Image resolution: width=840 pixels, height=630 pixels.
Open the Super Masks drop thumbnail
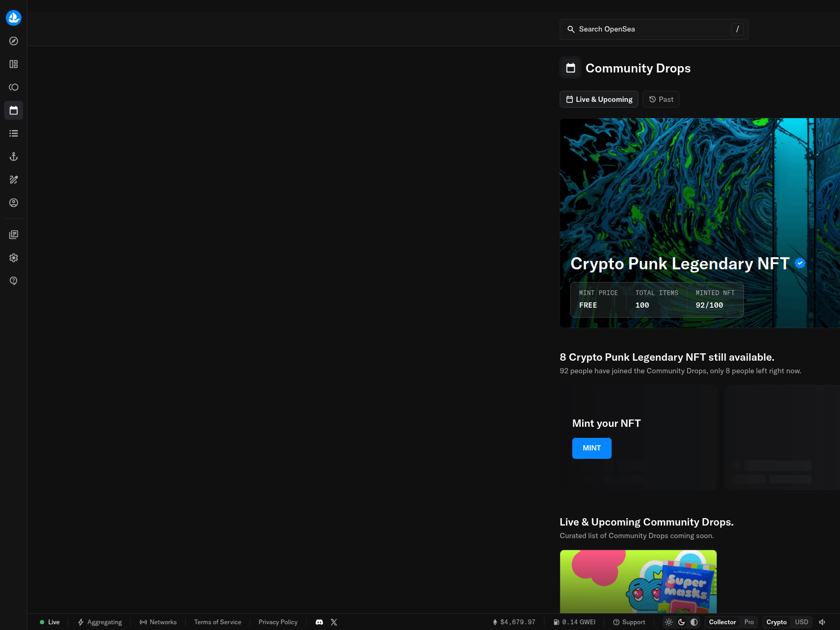pos(638,582)
